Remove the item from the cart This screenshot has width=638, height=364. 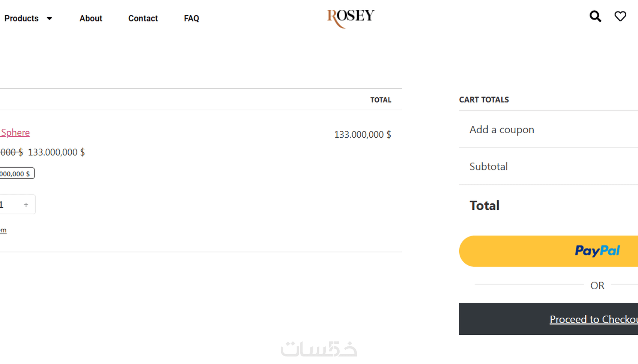(3, 230)
